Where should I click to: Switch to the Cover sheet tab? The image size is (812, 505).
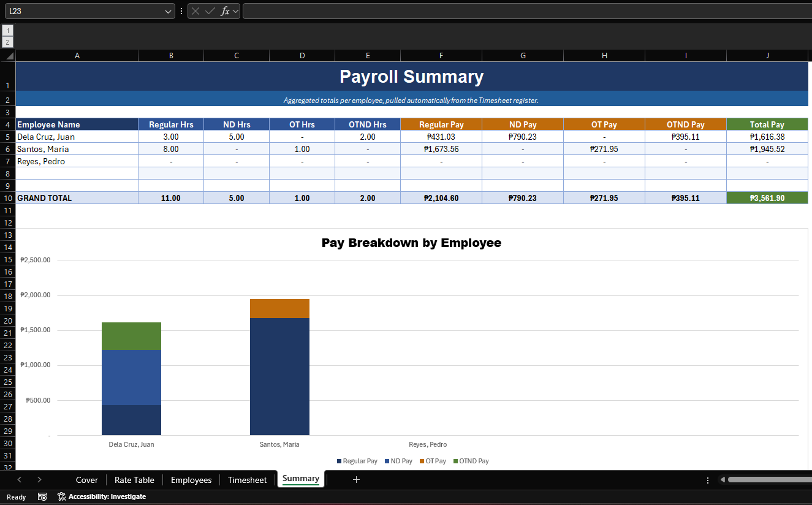coord(87,480)
